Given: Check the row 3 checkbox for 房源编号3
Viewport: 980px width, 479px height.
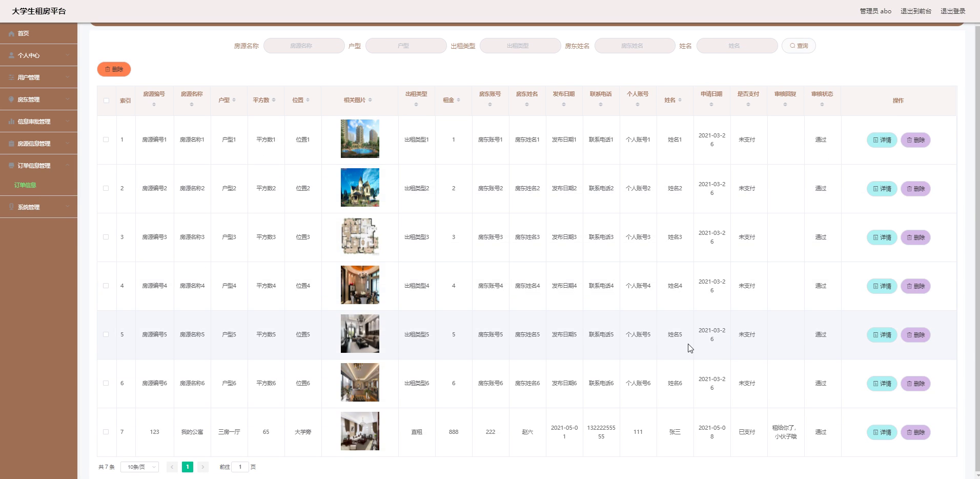Looking at the screenshot, I should coord(106,237).
